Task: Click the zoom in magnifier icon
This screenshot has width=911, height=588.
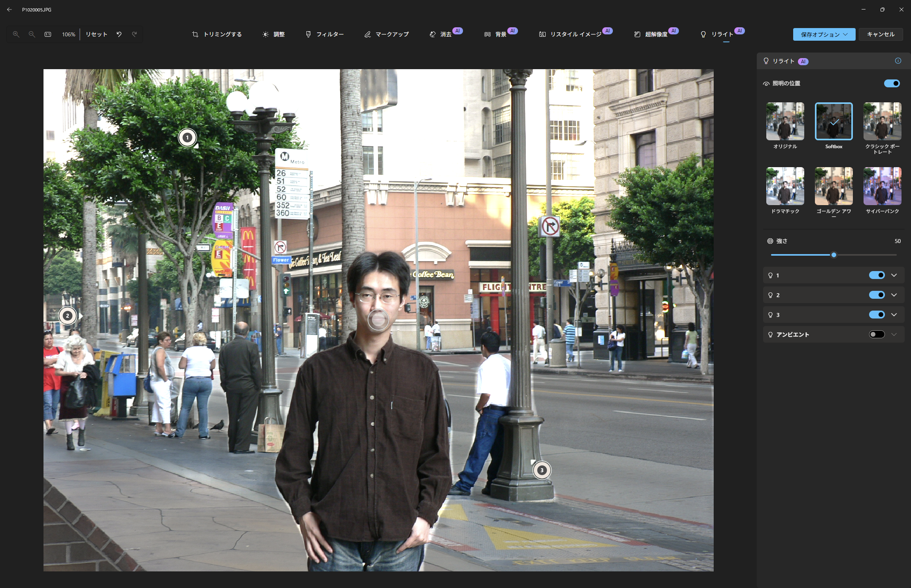Action: (16, 34)
